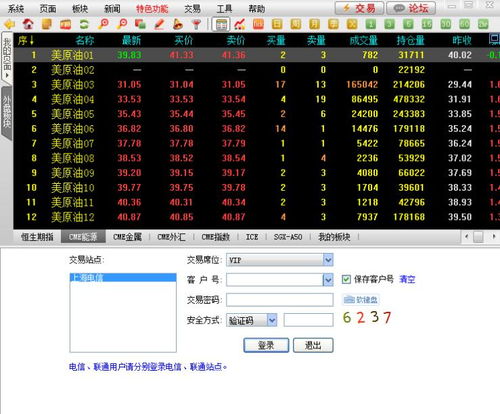Switch to the 恒生期指 tab
This screenshot has height=414, width=500.
[x=37, y=237]
